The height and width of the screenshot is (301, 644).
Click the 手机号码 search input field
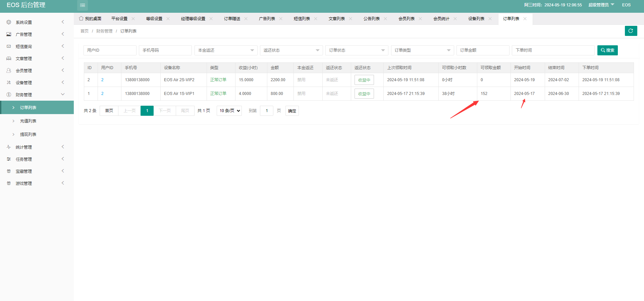[165, 50]
